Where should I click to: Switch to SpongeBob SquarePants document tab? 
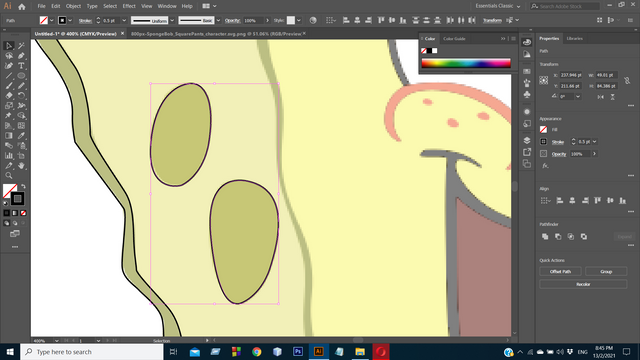tap(216, 34)
